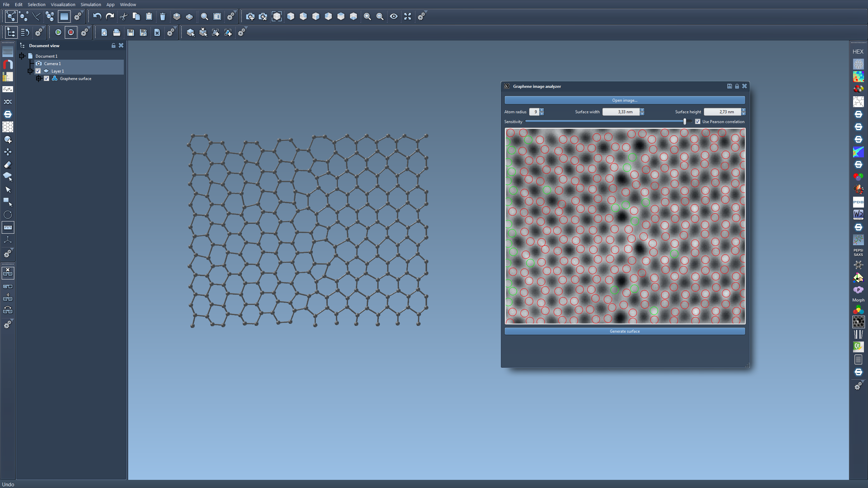
Task: Select the eraser tool in left sidebar
Action: (8, 165)
